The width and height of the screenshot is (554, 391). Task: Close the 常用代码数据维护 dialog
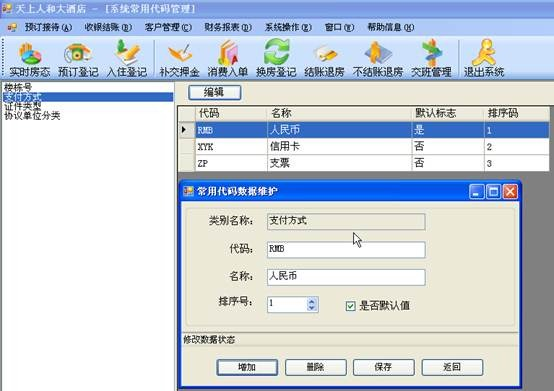tap(510, 192)
